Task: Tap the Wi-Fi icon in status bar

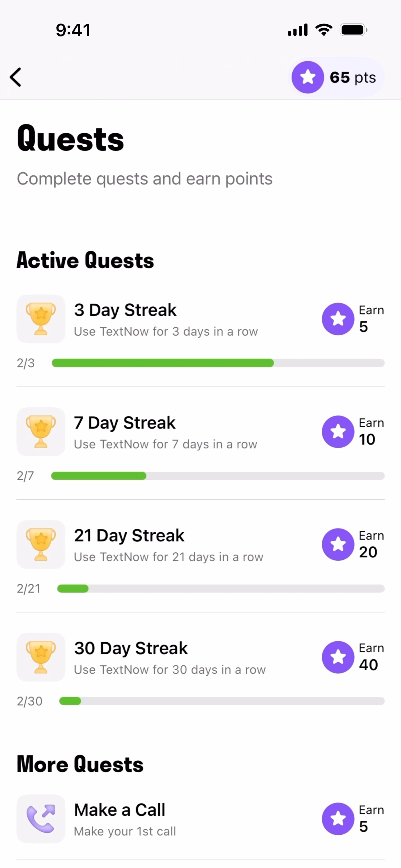Action: point(324,30)
